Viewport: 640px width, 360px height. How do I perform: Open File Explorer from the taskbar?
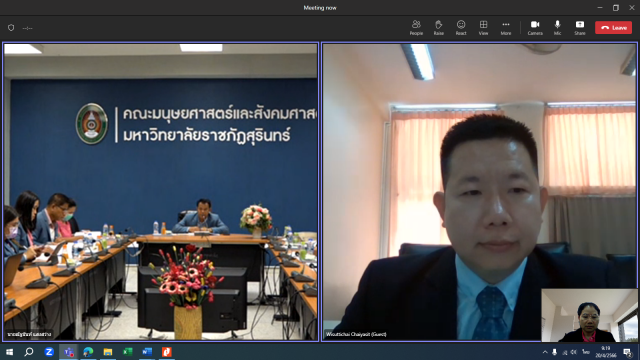point(107,352)
